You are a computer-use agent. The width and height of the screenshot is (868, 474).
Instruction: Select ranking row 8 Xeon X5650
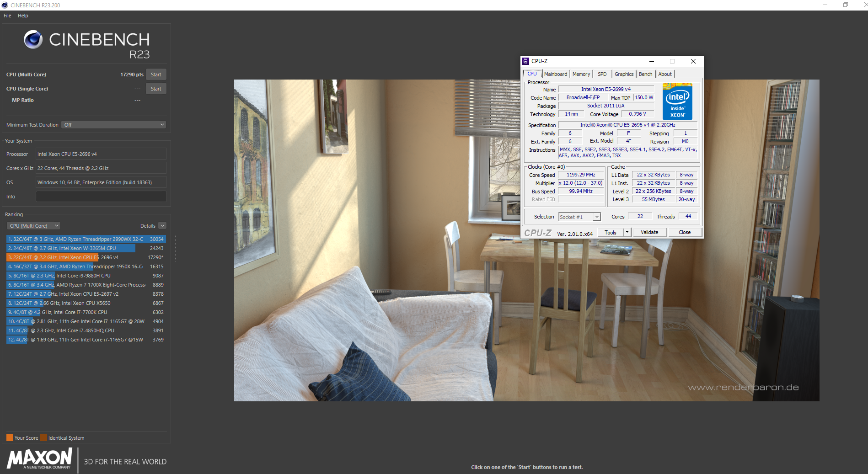pyautogui.click(x=86, y=303)
